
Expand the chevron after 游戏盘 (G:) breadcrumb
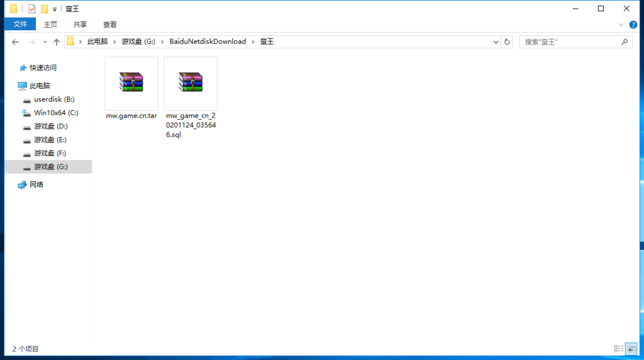[162, 42]
